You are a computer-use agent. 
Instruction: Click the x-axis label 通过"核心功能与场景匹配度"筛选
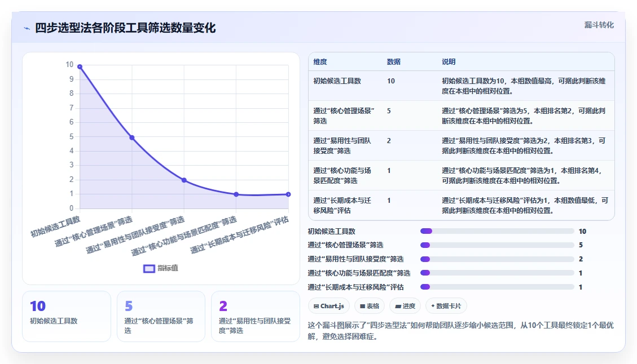point(183,236)
